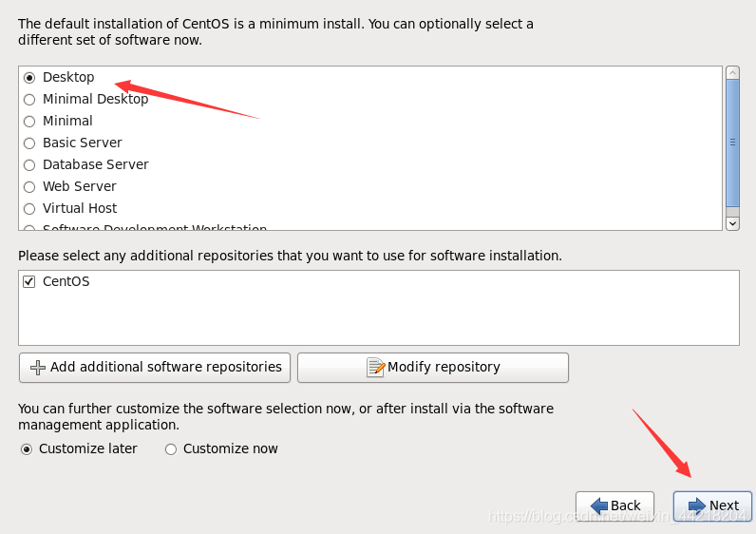Click the software list scrollbar thumb
Image resolution: width=756 pixels, height=534 pixels.
click(x=732, y=143)
